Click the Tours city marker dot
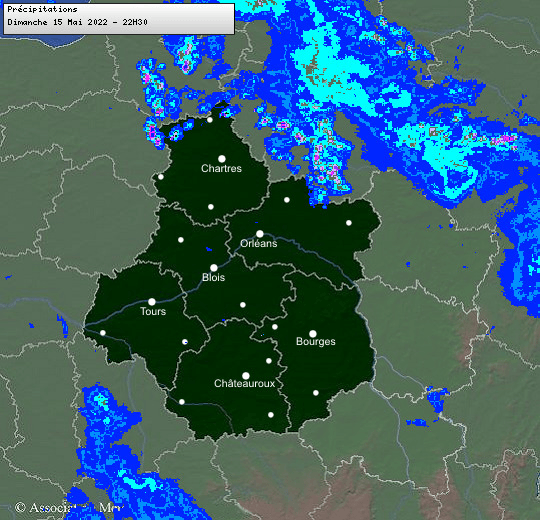This screenshot has height=520, width=540. pyautogui.click(x=152, y=302)
